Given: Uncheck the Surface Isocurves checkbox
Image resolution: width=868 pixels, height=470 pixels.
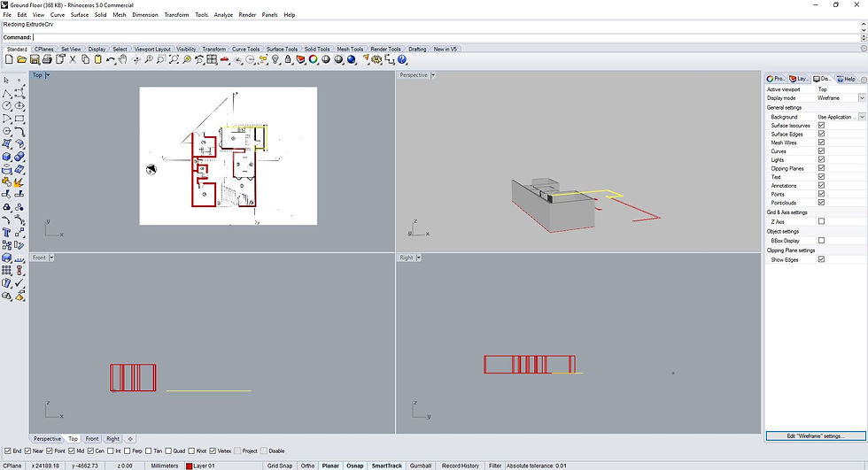Looking at the screenshot, I should coord(822,126).
